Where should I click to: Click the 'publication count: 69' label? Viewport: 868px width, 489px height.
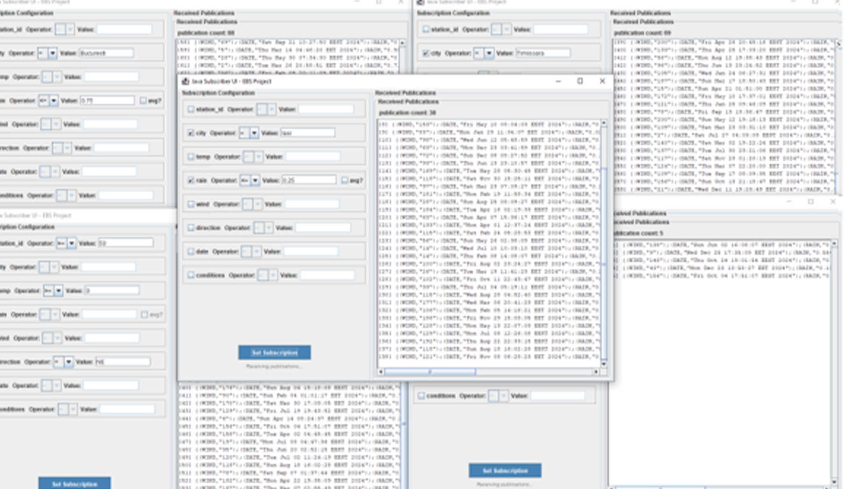[x=642, y=33]
